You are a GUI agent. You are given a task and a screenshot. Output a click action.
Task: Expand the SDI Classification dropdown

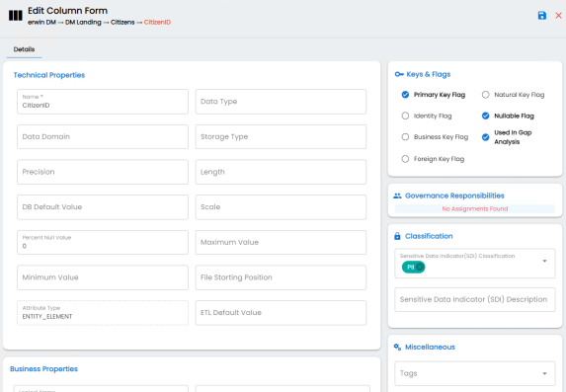tap(544, 261)
